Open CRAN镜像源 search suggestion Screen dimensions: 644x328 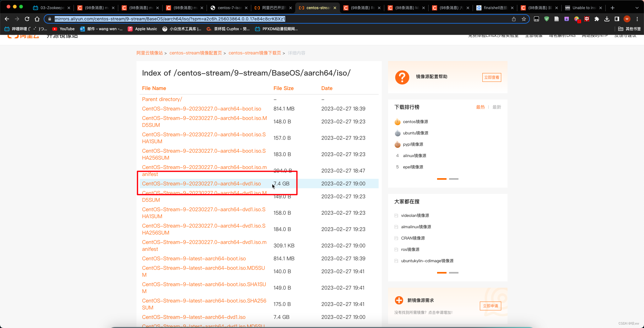tap(413, 238)
